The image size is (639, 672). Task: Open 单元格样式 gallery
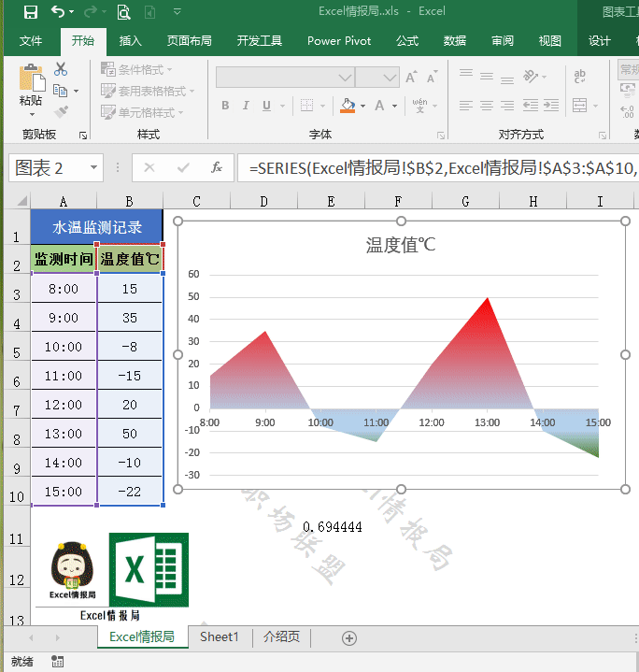tap(142, 112)
